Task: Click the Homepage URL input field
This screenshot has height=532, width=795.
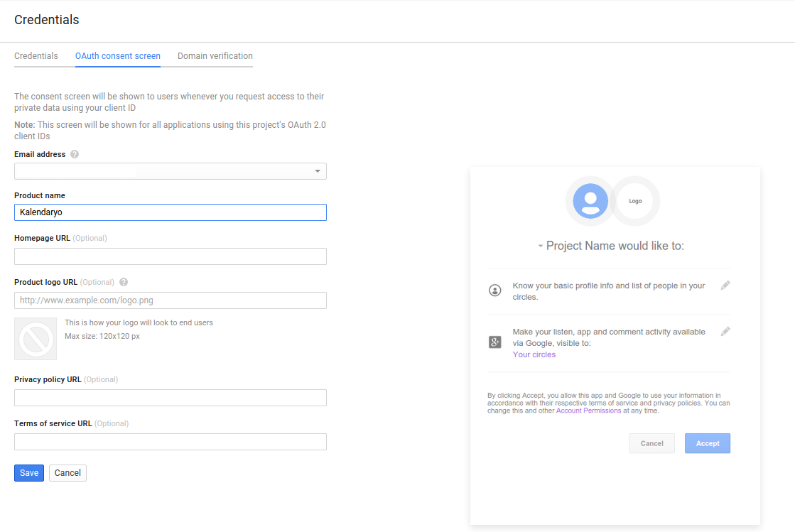Action: point(171,256)
